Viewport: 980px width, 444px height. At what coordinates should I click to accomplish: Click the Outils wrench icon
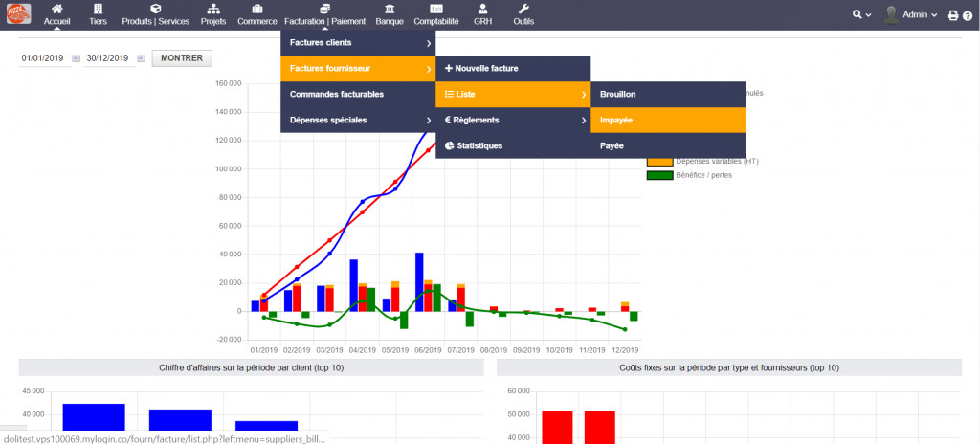(x=523, y=9)
